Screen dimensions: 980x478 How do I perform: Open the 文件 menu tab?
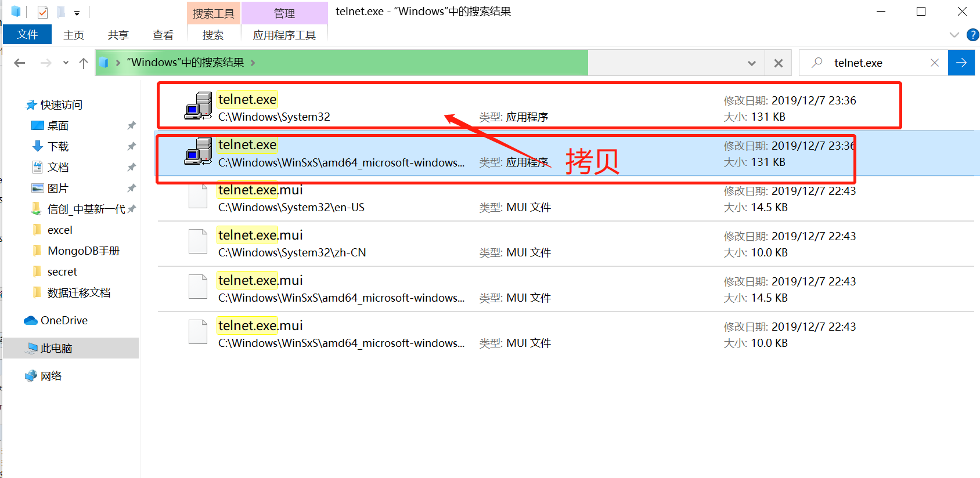pyautogui.click(x=27, y=35)
